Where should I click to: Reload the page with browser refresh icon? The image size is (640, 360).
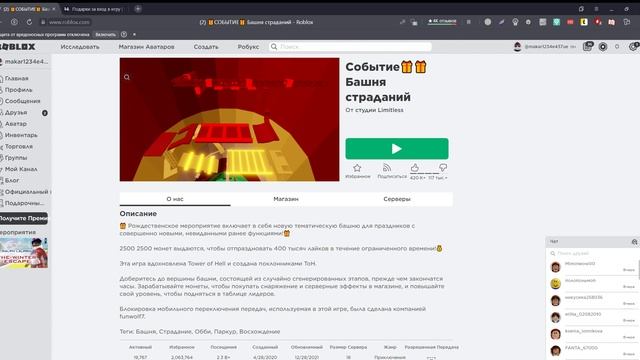29,22
